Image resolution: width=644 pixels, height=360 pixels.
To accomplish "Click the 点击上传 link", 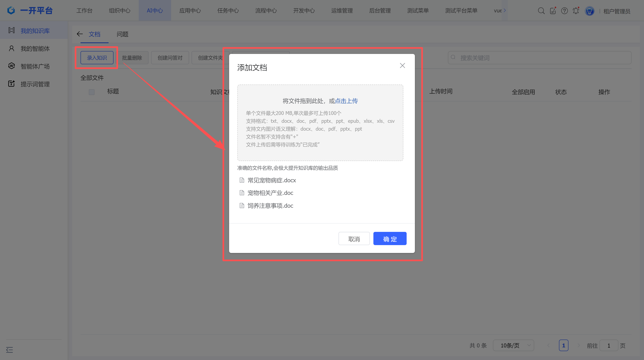I will (x=346, y=101).
